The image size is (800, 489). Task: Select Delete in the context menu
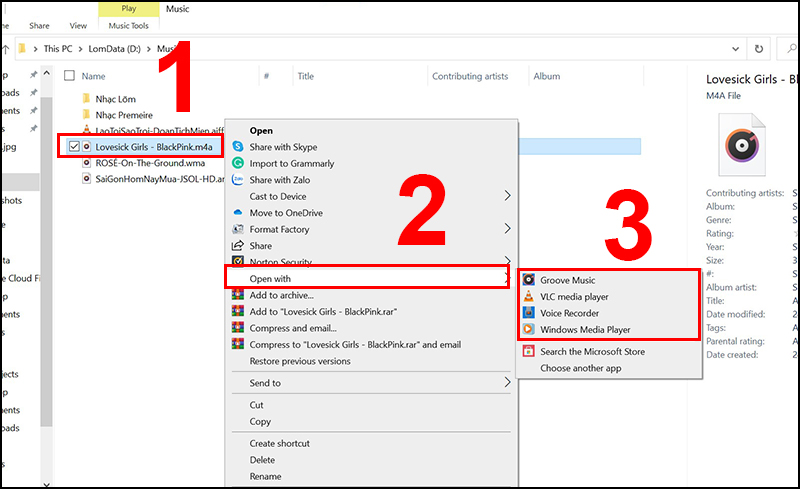(x=262, y=459)
